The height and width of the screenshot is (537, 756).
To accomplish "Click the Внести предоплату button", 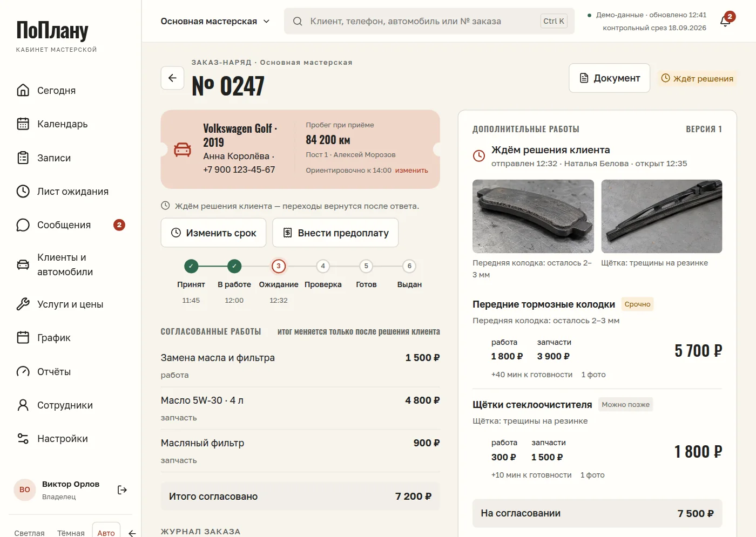I will click(x=335, y=233).
